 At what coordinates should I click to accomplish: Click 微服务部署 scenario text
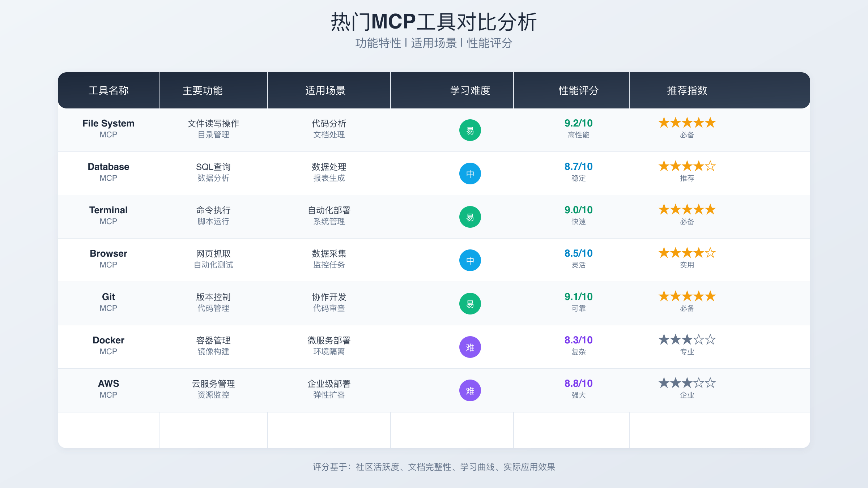[x=329, y=340]
